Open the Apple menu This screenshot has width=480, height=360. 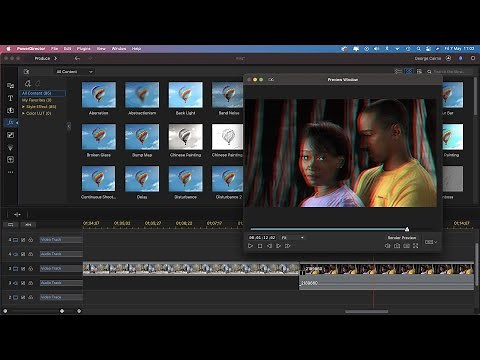[9, 49]
